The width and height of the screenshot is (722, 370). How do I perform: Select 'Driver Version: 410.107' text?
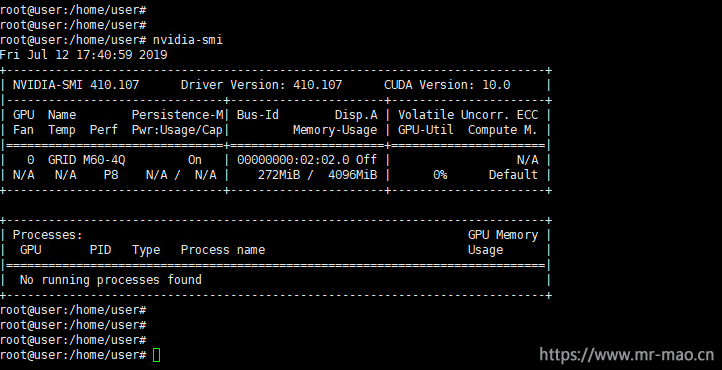[262, 85]
